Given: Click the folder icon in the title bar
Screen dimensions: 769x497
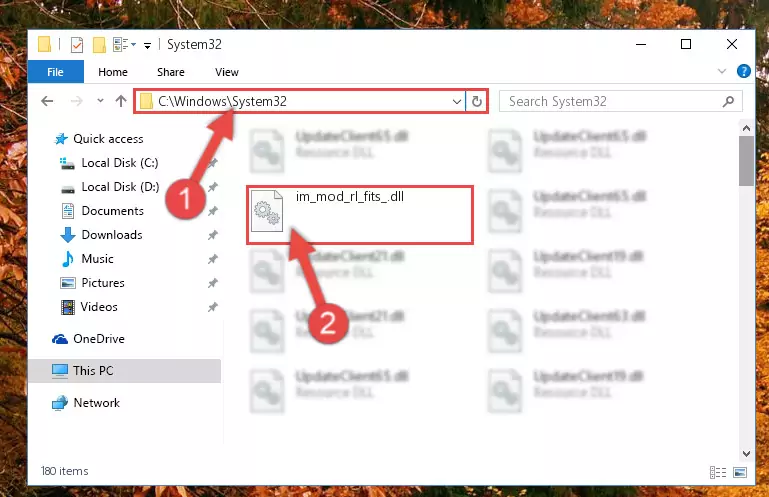Looking at the screenshot, I should pyautogui.click(x=44, y=45).
